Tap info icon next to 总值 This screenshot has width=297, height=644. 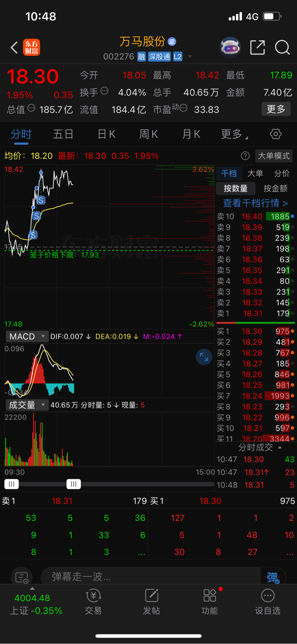coord(31,108)
